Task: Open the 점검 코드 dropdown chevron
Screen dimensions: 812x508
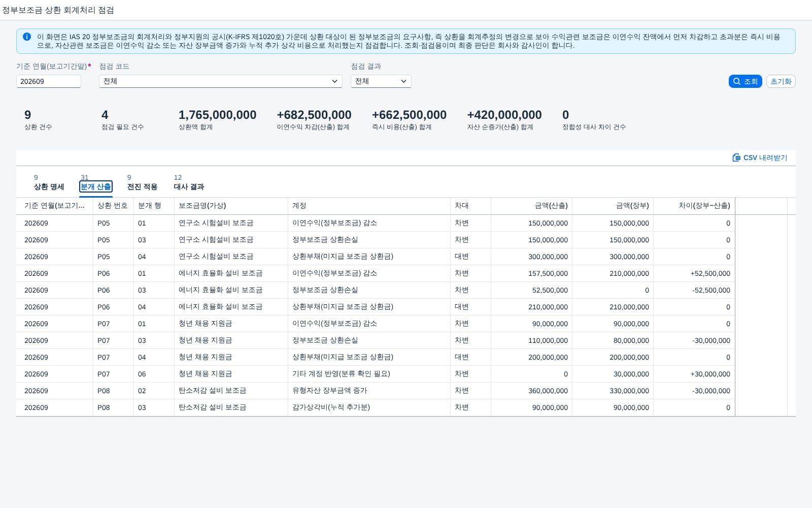Action: 334,81
